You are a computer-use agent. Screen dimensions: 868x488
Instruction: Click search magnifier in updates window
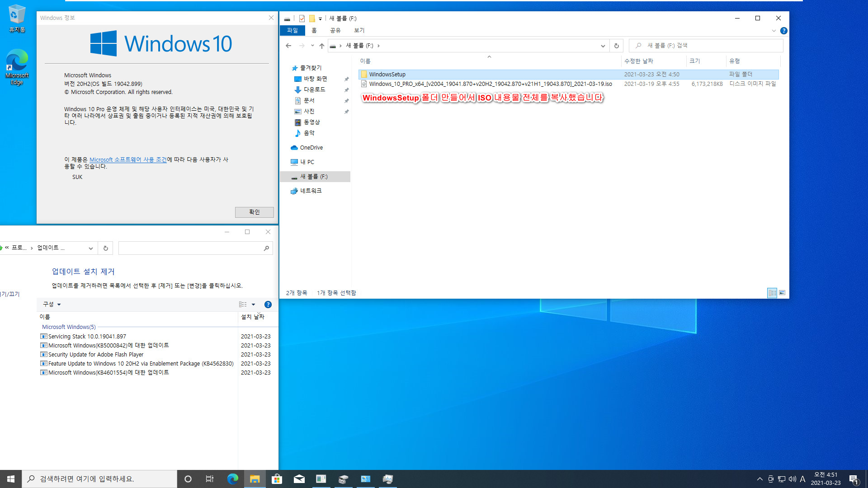click(266, 248)
